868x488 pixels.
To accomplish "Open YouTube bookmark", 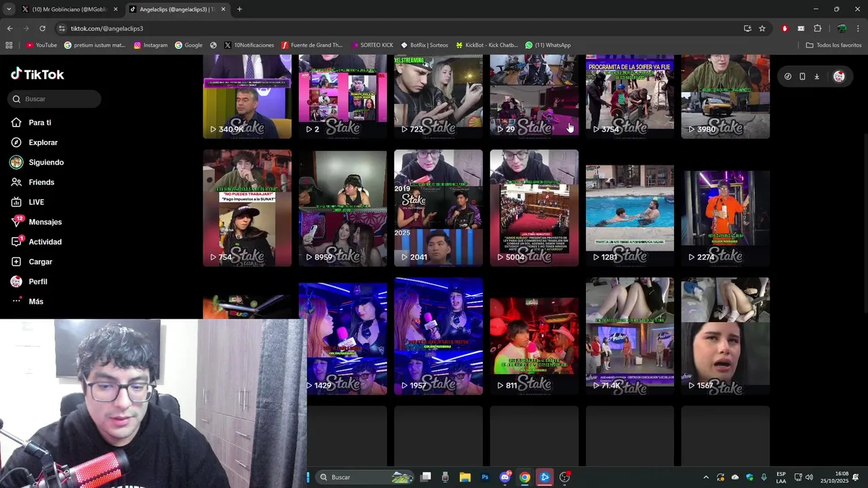I will 41,45.
